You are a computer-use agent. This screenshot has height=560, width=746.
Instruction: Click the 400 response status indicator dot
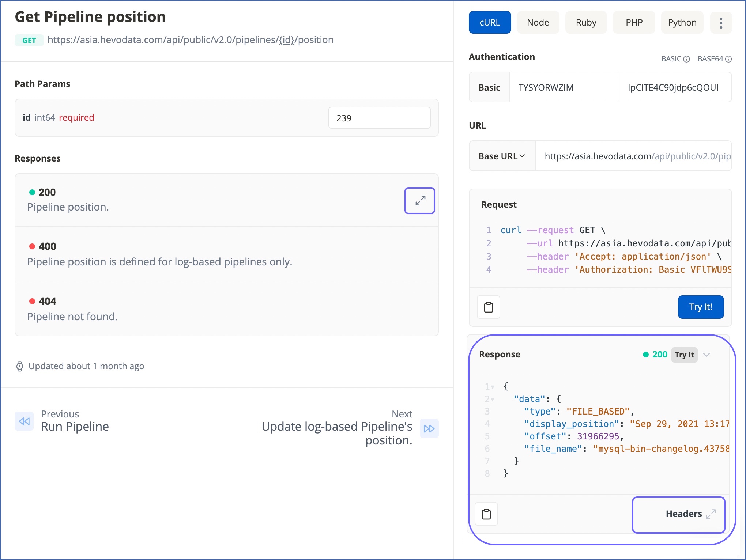tap(31, 246)
